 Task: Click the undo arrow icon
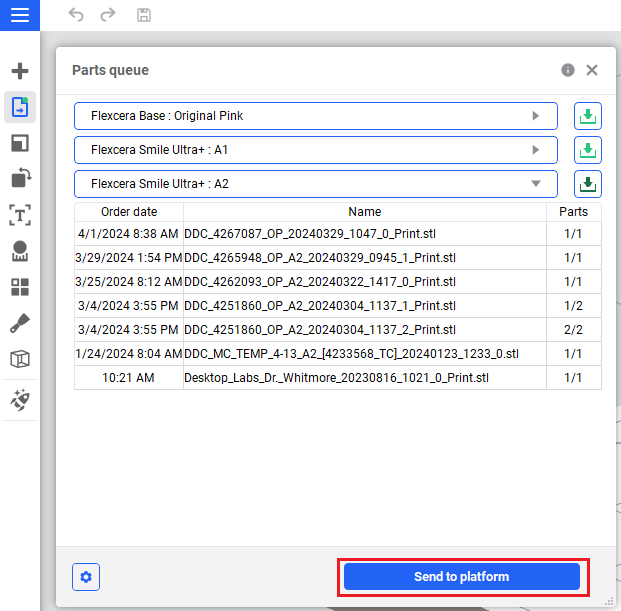coord(76,15)
